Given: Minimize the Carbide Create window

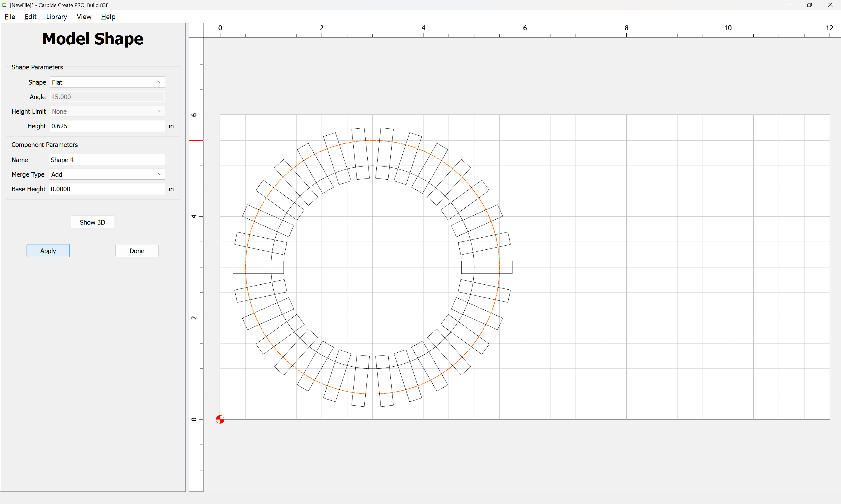Looking at the screenshot, I should 789,5.
